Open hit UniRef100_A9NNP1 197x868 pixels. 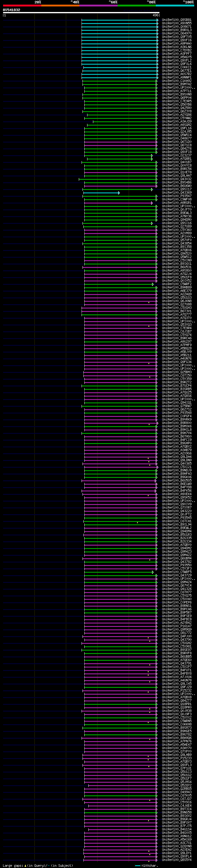[x=177, y=78]
